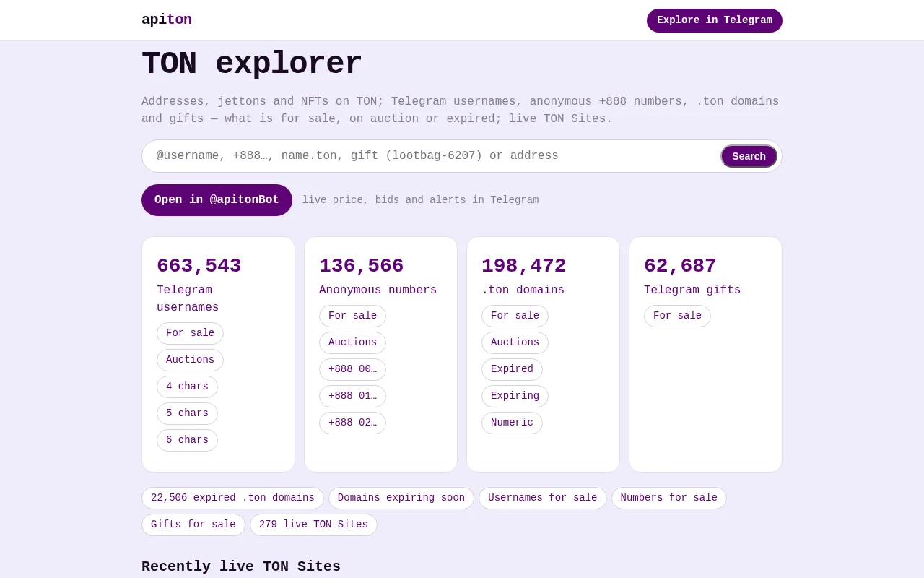Click the .ton domains card title
The image size is (924, 578).
click(523, 290)
